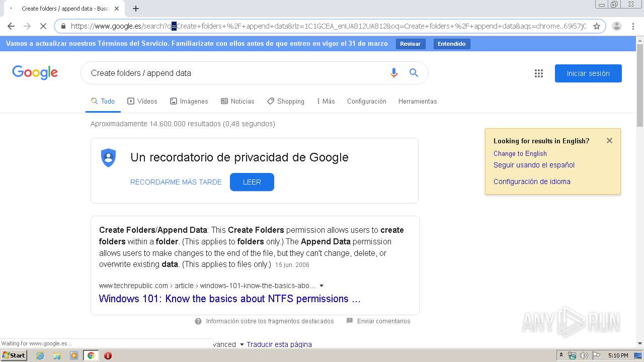Viewport: 644px width, 362px height.
Task: Open Herramientas search tools
Action: click(418, 101)
